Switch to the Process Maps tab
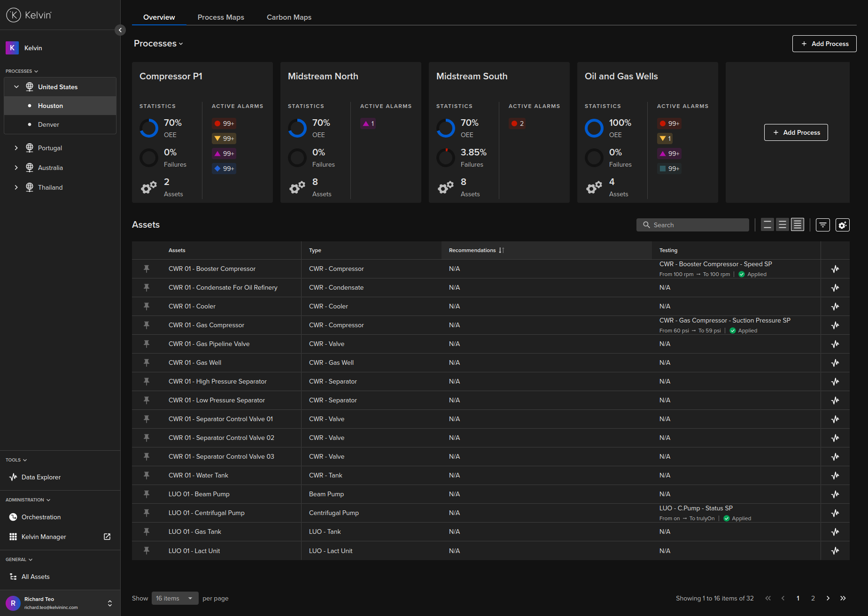Image resolution: width=868 pixels, height=616 pixels. pyautogui.click(x=221, y=17)
